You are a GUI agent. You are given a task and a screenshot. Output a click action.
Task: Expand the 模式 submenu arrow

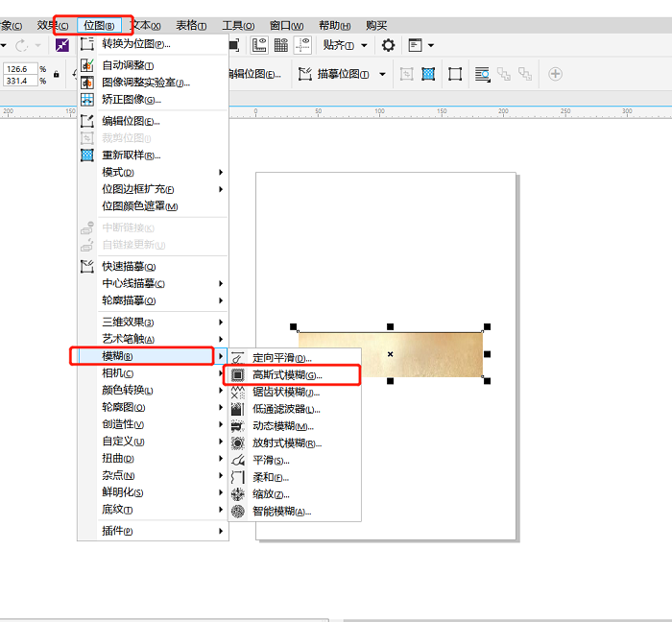tap(221, 172)
